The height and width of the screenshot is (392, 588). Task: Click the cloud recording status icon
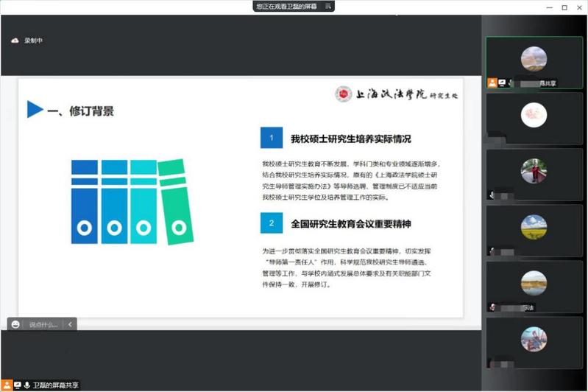coord(15,41)
